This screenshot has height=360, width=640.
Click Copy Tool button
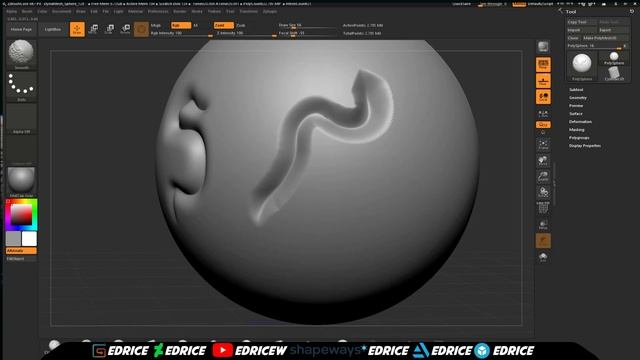click(581, 22)
